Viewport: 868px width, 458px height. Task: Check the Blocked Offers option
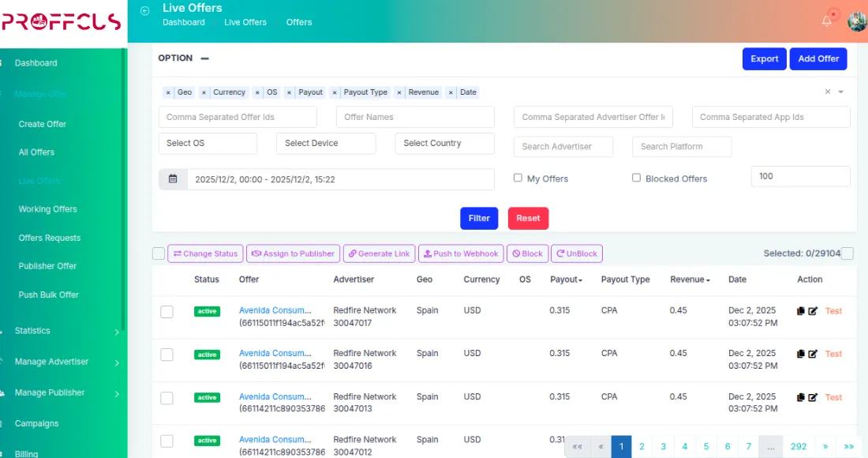(x=637, y=178)
